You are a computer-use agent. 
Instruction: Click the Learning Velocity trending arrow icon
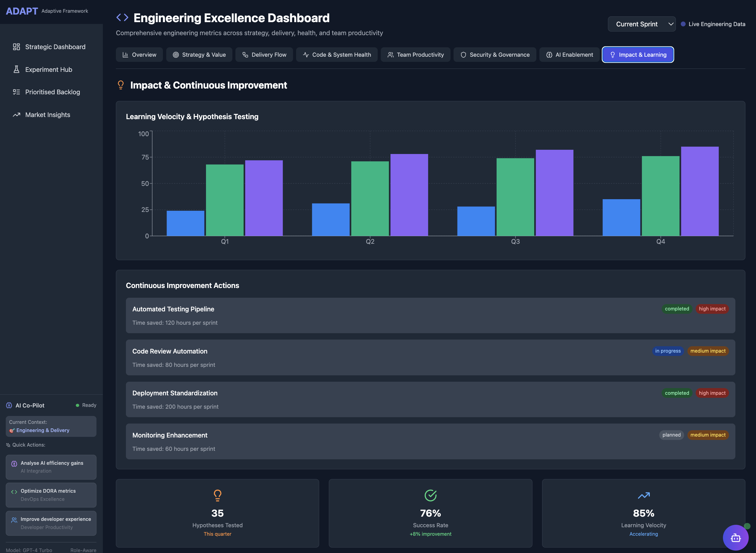pyautogui.click(x=643, y=495)
